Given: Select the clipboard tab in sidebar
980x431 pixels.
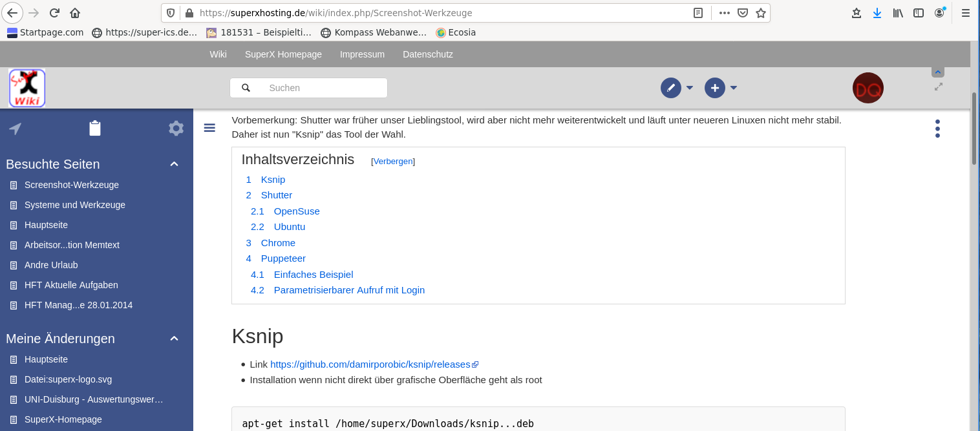Looking at the screenshot, I should pyautogui.click(x=95, y=129).
